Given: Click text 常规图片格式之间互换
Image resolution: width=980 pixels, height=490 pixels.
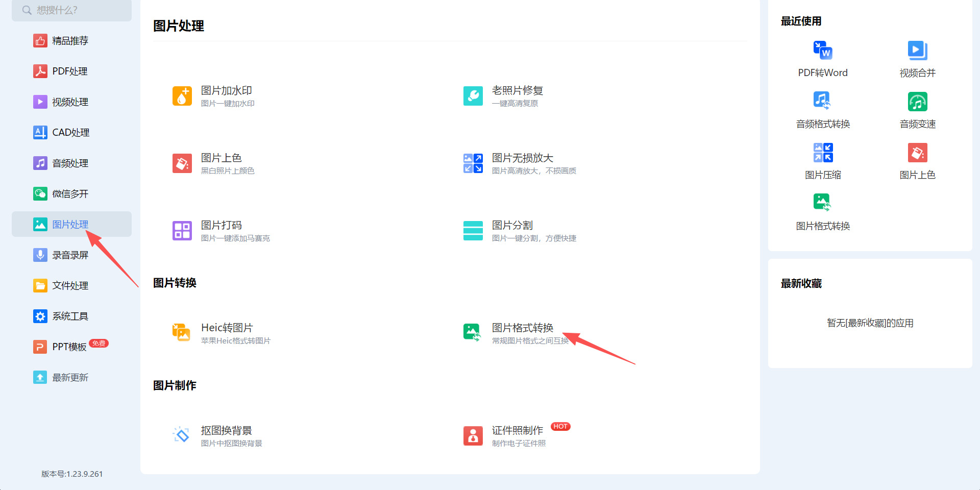Looking at the screenshot, I should point(530,341).
